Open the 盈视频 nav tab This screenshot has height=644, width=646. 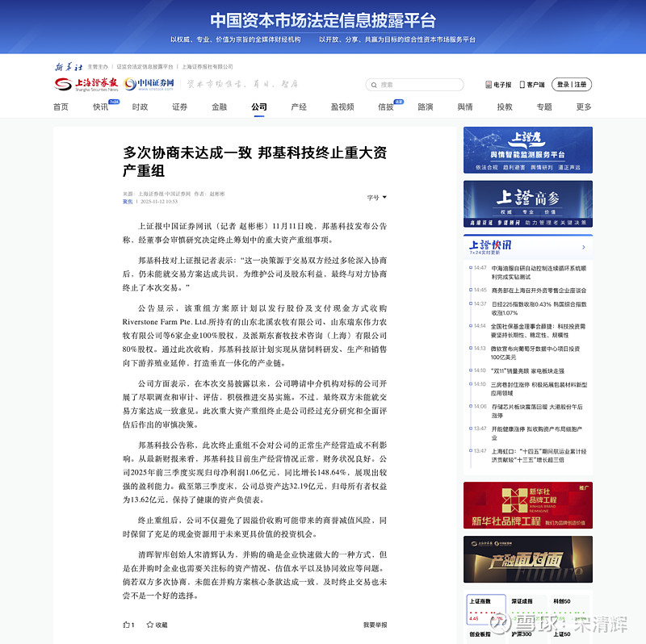pyautogui.click(x=342, y=107)
